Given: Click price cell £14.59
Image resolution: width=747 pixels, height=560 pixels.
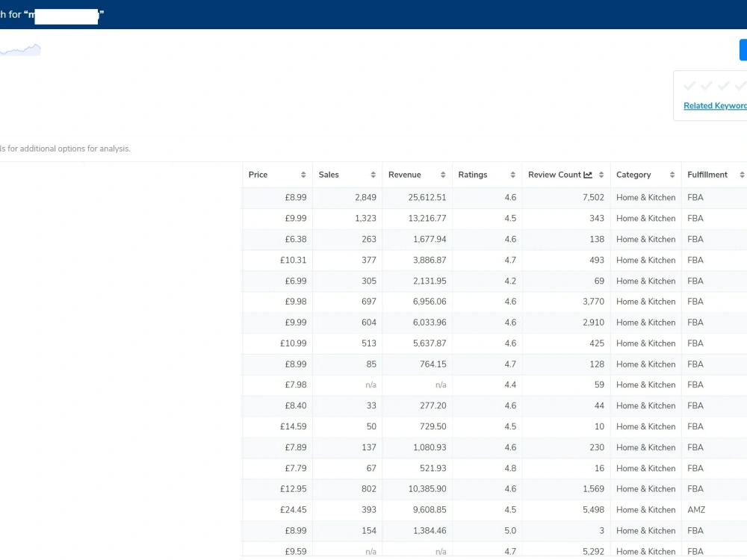Looking at the screenshot, I should 293,426.
